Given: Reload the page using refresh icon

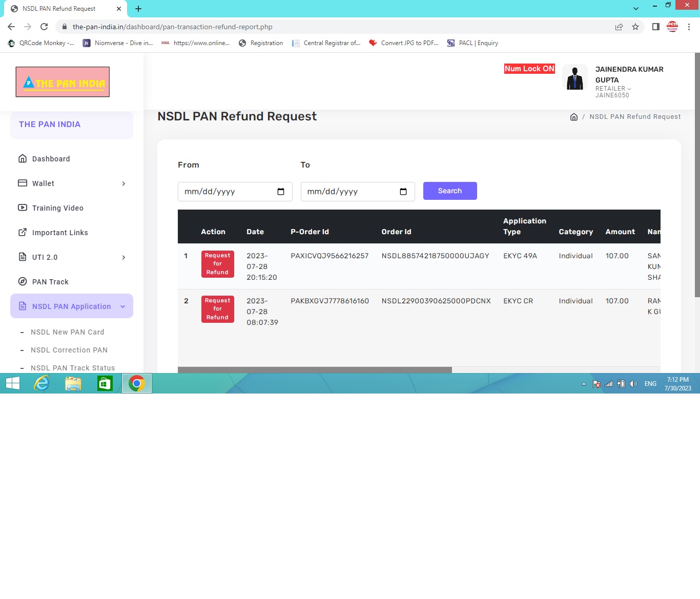Looking at the screenshot, I should pos(44,27).
